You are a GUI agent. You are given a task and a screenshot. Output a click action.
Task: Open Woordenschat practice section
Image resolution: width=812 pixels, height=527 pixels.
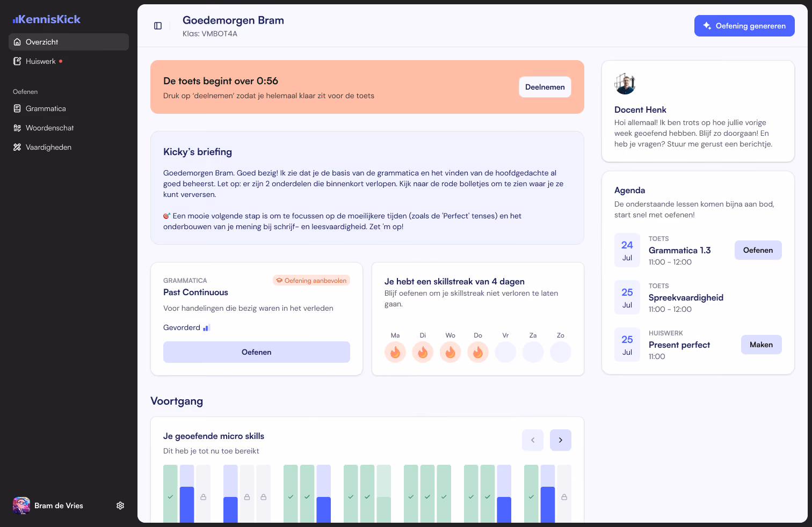click(x=69, y=128)
